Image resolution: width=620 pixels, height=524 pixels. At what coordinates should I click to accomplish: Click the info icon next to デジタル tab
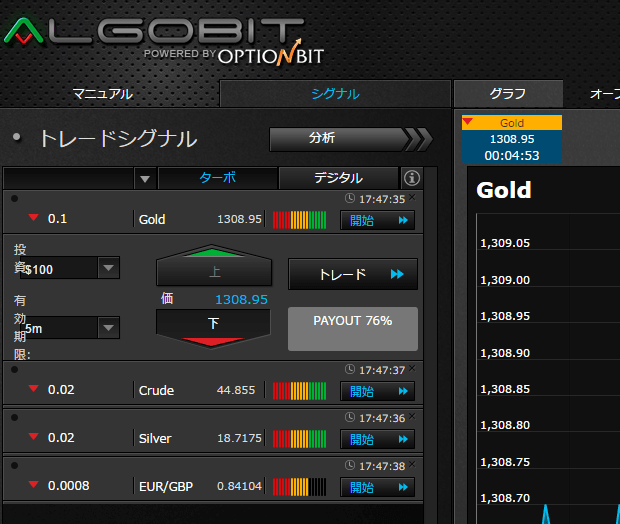click(x=412, y=178)
